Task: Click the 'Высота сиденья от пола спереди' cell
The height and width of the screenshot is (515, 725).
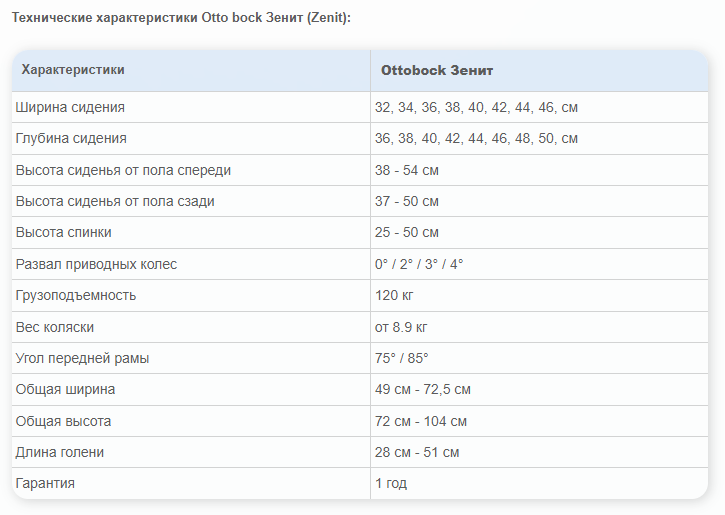Action: (123, 170)
